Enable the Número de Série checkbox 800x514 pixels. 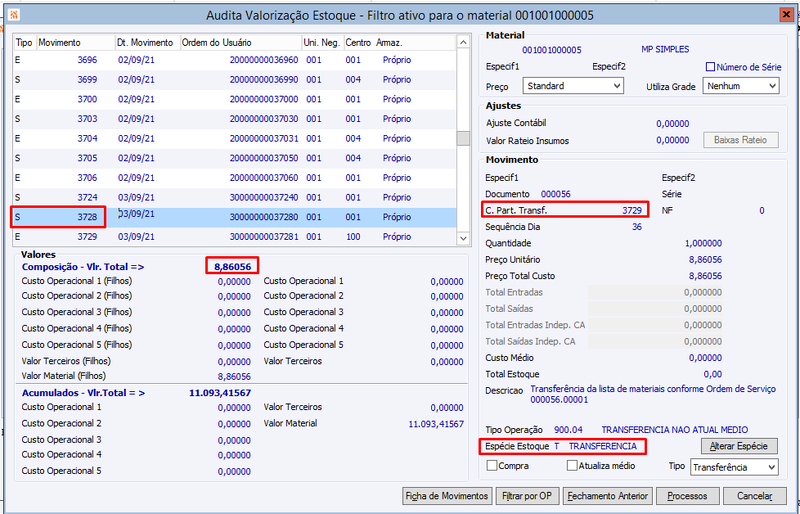tap(710, 67)
